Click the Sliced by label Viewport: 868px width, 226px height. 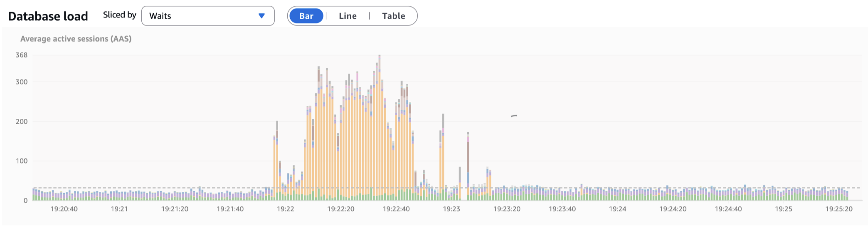119,15
